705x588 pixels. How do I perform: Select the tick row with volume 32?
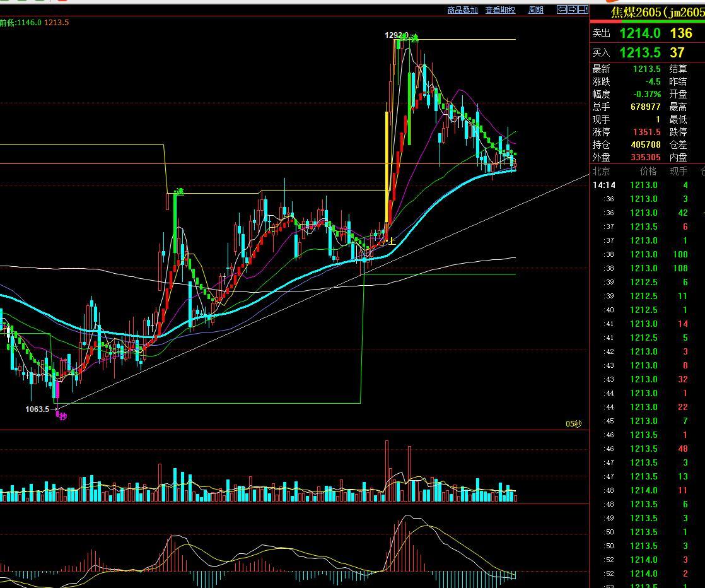[x=648, y=379]
